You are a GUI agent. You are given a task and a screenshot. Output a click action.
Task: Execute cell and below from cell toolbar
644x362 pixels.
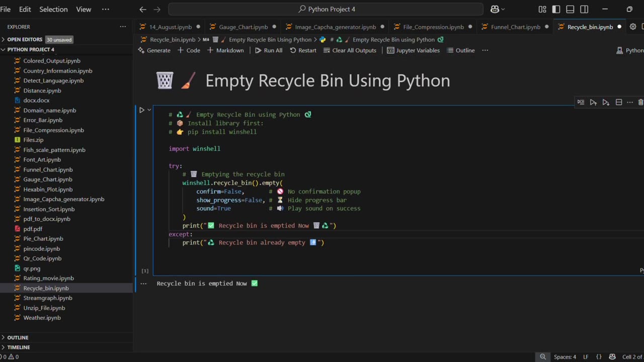[606, 102]
